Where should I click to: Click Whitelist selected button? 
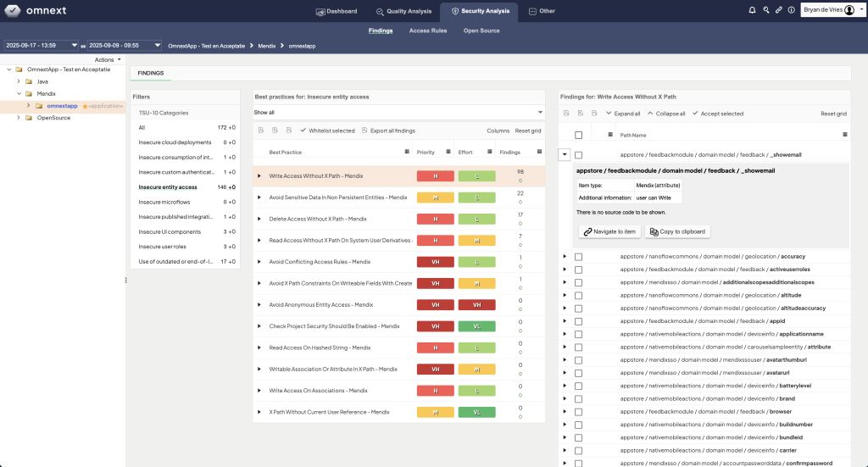pos(327,131)
